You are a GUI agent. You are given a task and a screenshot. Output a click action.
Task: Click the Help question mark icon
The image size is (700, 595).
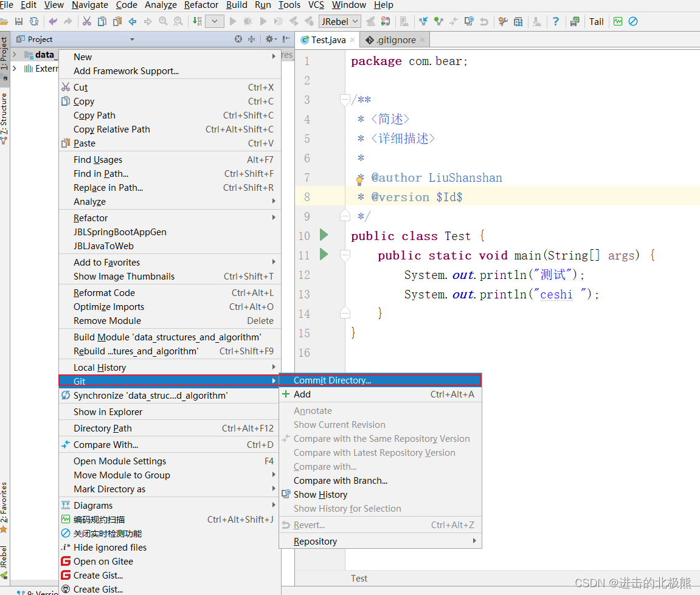click(x=555, y=21)
